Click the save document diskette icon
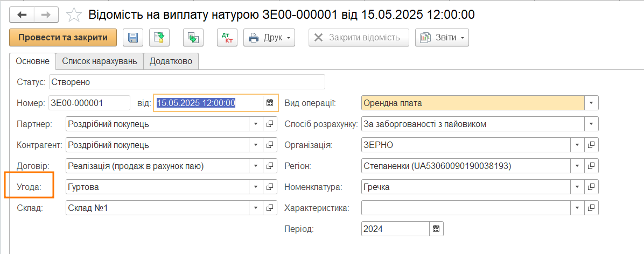 [132, 38]
